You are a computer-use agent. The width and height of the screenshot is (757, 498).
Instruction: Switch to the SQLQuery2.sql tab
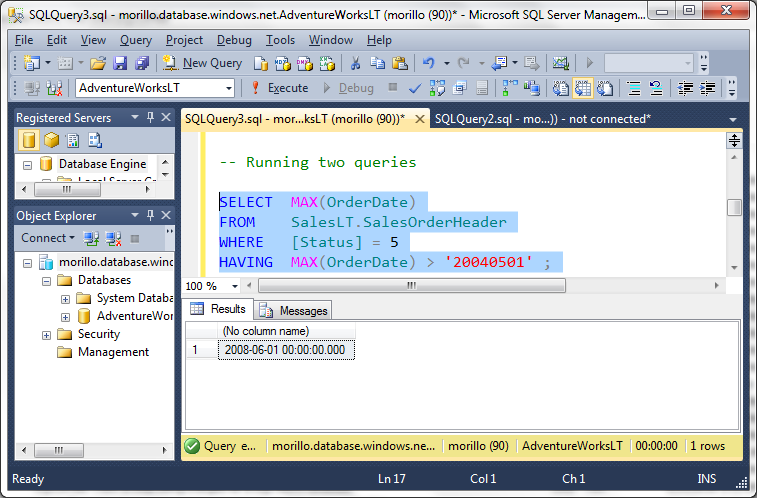tap(543, 119)
